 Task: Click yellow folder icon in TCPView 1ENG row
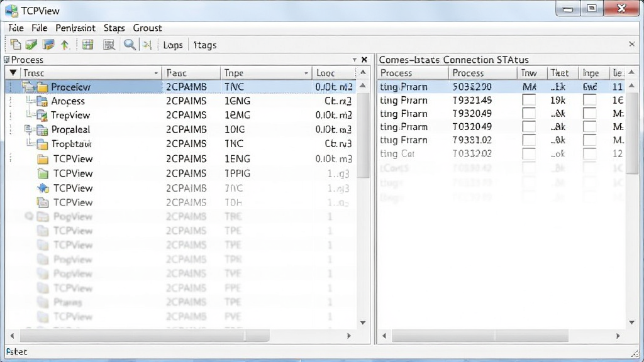tap(43, 159)
